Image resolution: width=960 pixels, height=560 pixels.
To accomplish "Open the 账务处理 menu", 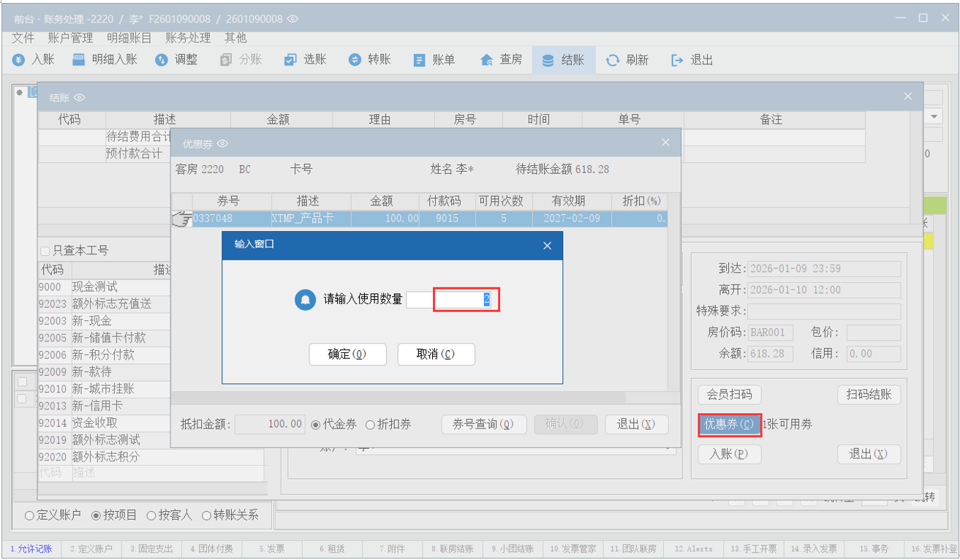I will pyautogui.click(x=188, y=37).
